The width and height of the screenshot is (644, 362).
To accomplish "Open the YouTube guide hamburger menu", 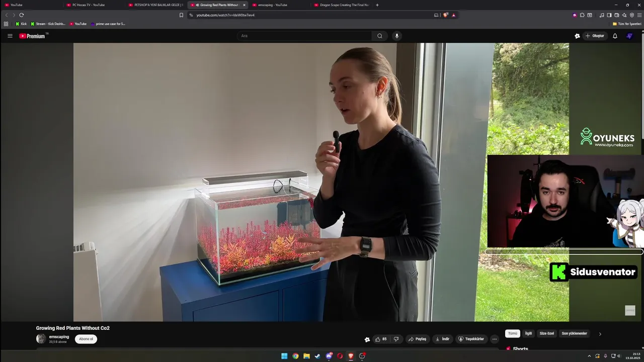I will [10, 36].
